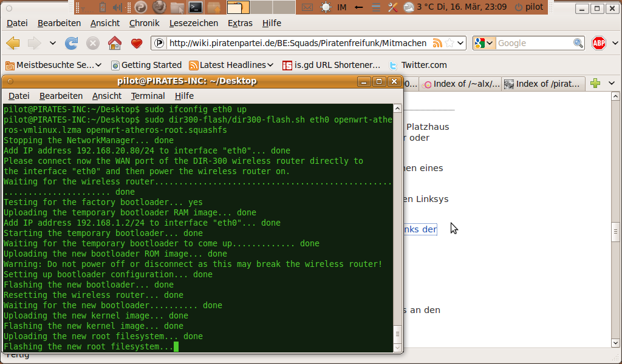622x364 pixels.
Task: Open the URL bar history dropdown
Action: tap(461, 43)
